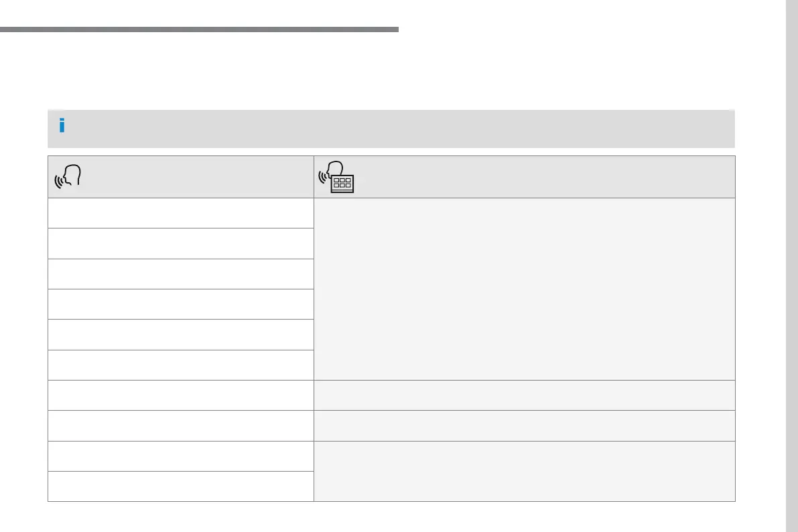Click the bottom merged right-column cell
Viewport: 798px width, 532px height.
tap(524, 471)
